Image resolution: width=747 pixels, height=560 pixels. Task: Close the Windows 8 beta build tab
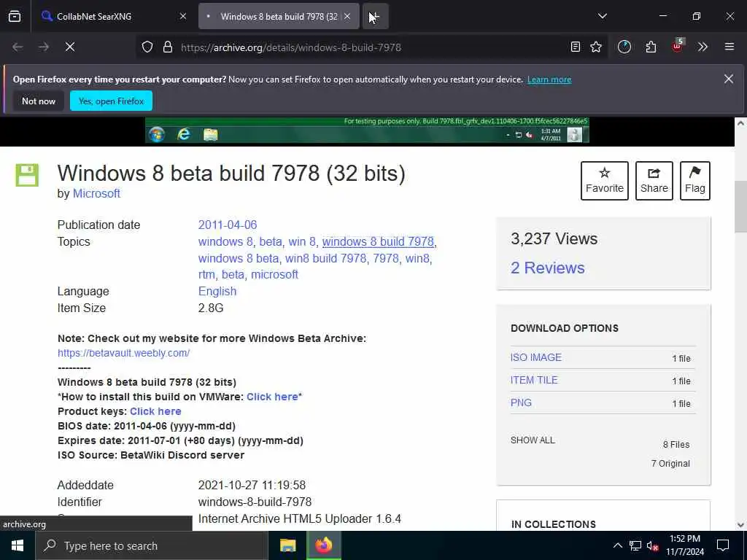tap(347, 16)
